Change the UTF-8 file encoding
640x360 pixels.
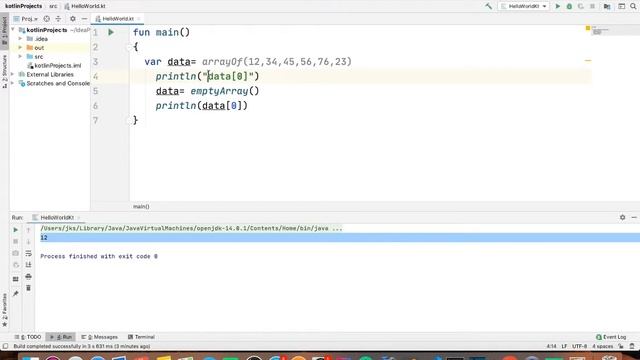click(x=579, y=346)
